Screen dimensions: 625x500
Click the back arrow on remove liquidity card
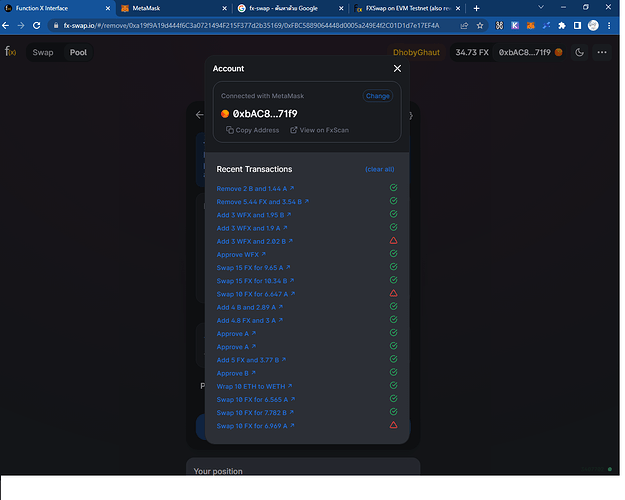tap(200, 115)
